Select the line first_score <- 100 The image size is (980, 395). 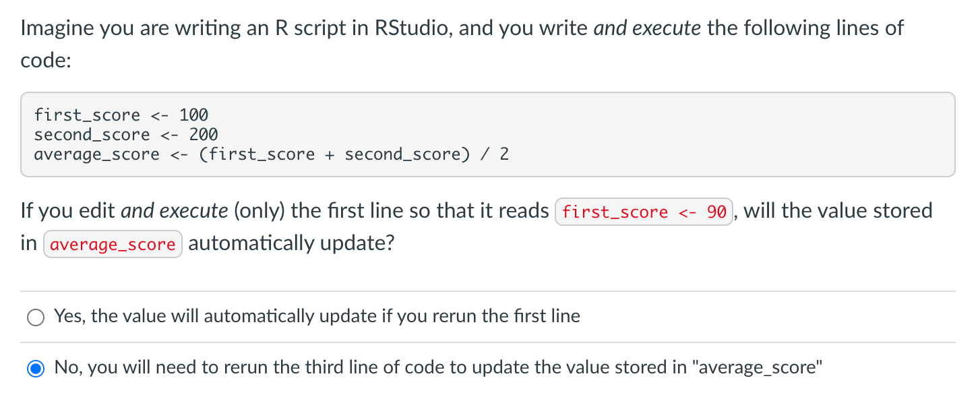point(121,115)
